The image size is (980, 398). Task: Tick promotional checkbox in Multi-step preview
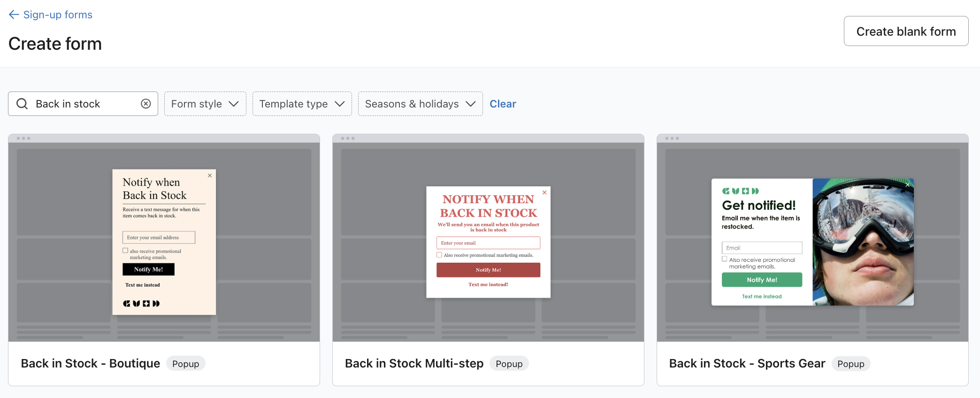(439, 255)
